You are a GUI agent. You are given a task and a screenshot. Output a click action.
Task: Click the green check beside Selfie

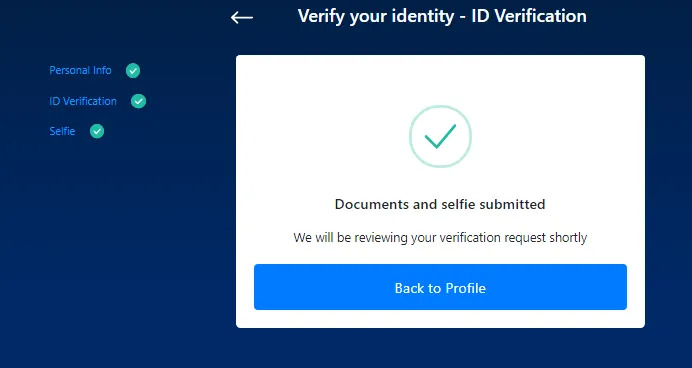pos(97,131)
